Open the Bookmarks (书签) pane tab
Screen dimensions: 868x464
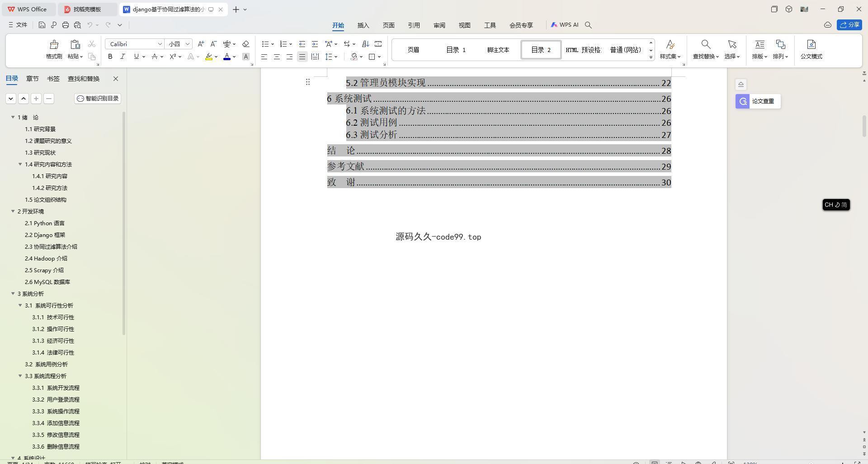[x=53, y=79]
